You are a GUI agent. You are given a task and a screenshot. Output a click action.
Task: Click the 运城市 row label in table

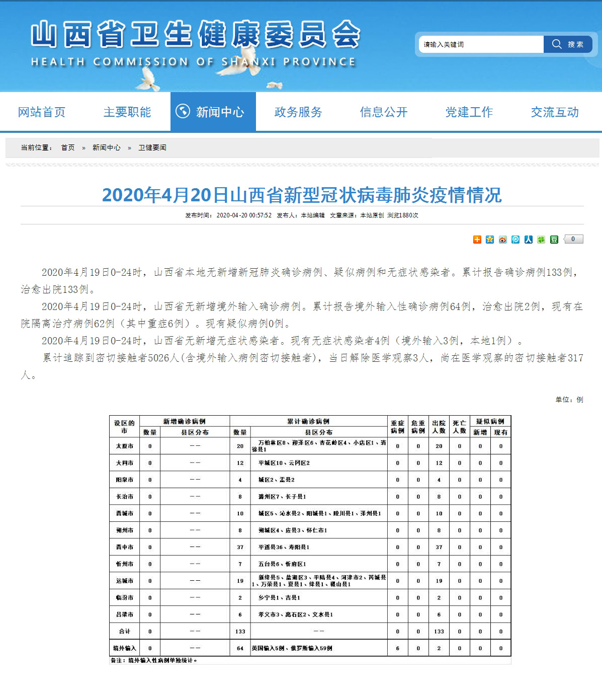click(124, 581)
